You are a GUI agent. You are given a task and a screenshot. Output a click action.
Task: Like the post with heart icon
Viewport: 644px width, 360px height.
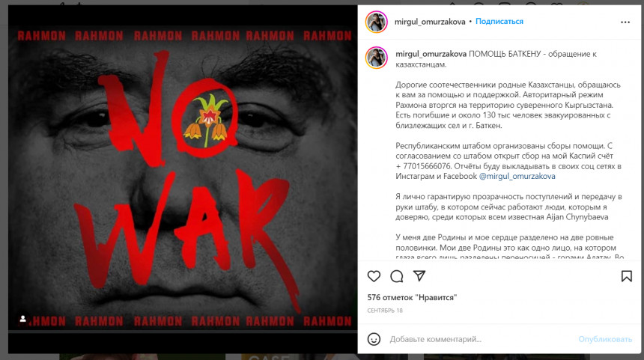[374, 276]
